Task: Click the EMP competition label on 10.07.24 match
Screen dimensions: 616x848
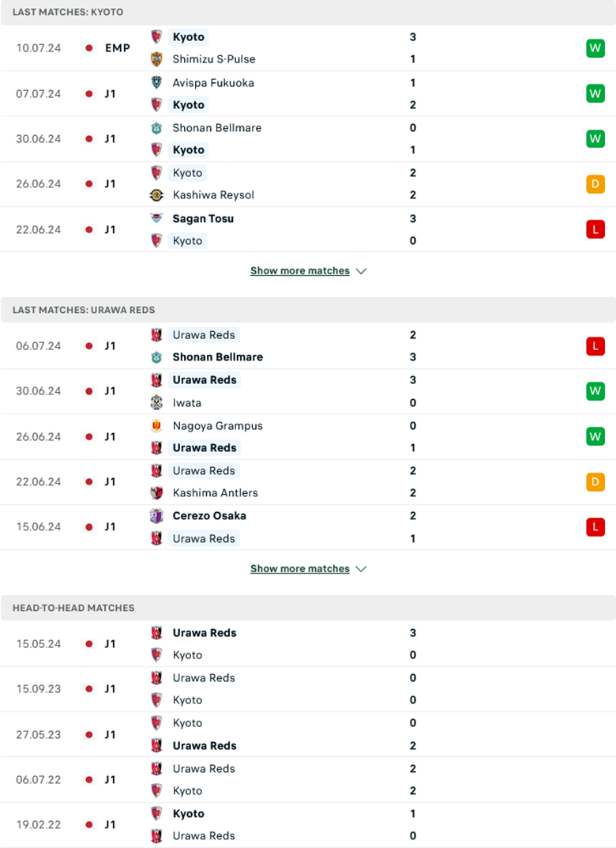Action: pos(117,48)
